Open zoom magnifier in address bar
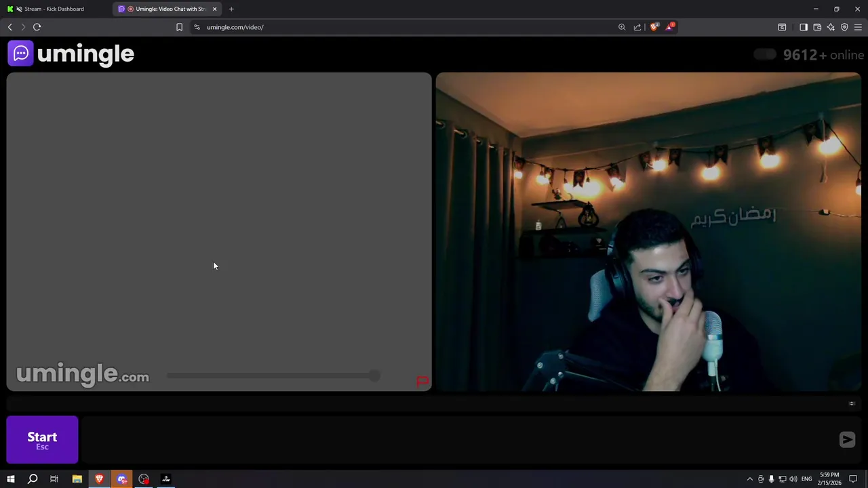The width and height of the screenshot is (868, 488). (622, 27)
